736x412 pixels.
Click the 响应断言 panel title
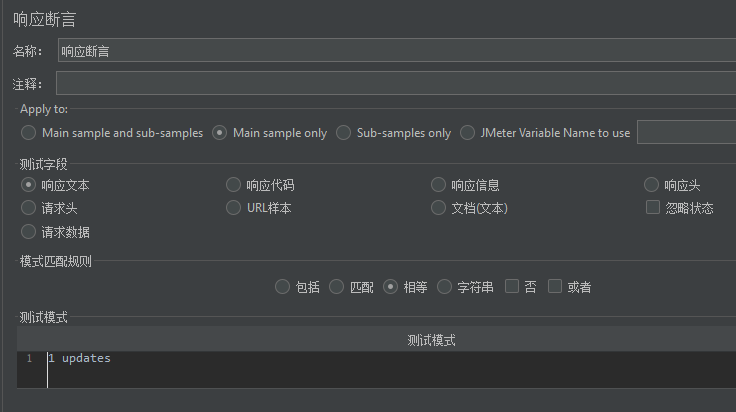coord(45,19)
